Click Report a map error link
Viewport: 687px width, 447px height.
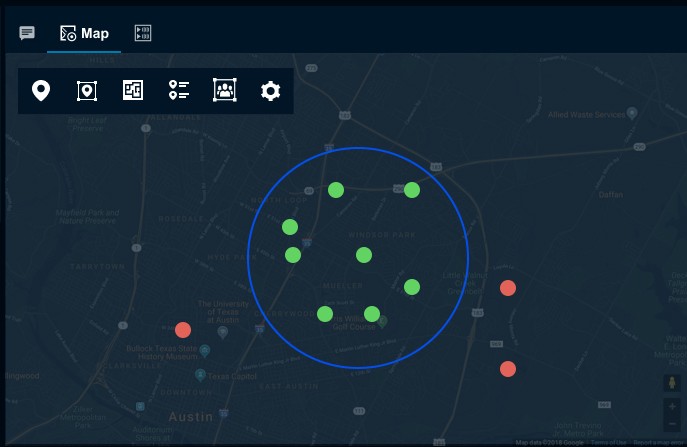659,443
